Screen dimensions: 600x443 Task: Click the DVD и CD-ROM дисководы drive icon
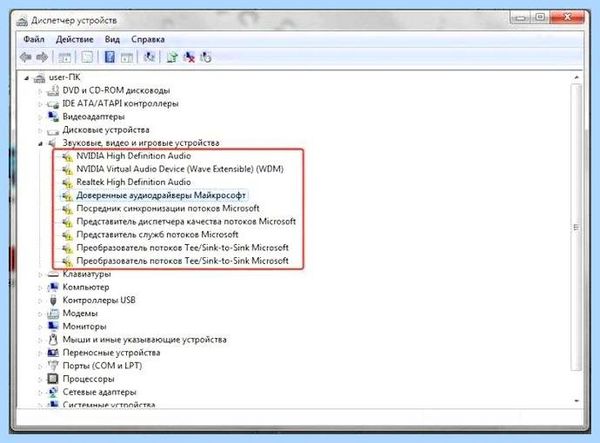pyautogui.click(x=53, y=91)
